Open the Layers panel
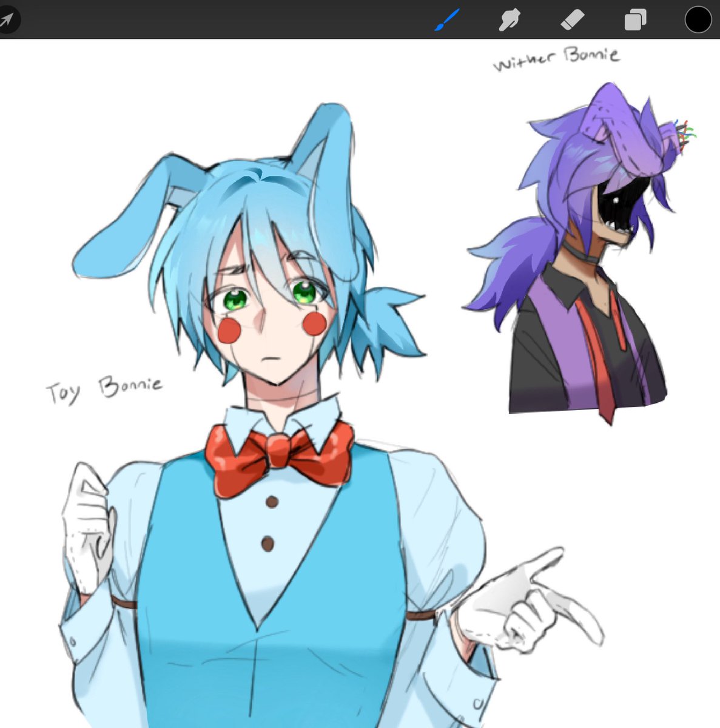 click(635, 20)
